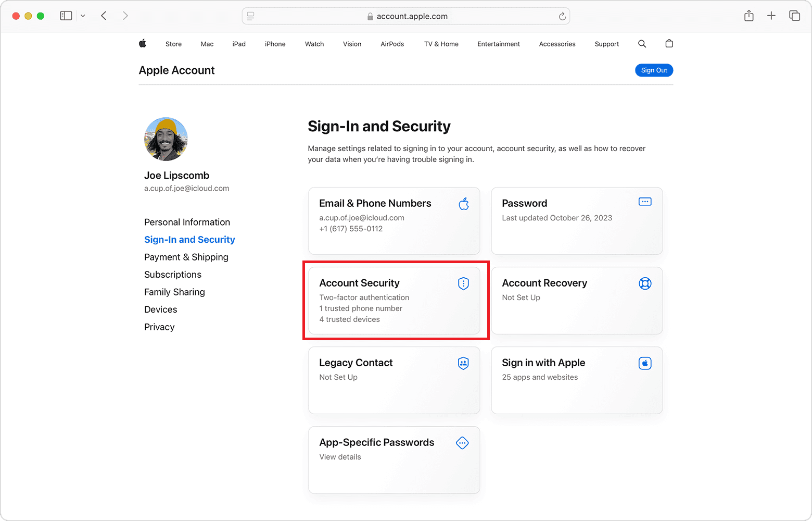Open the iPad menu
812x521 pixels.
pos(239,44)
